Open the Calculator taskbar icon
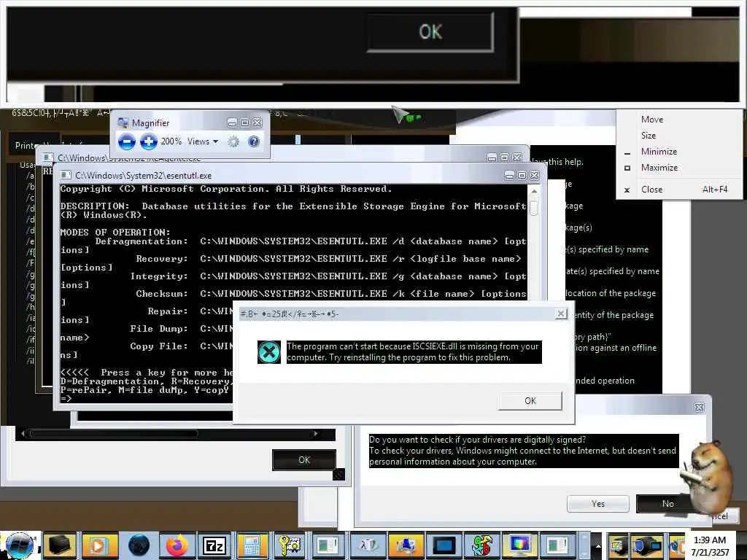 [x=252, y=545]
